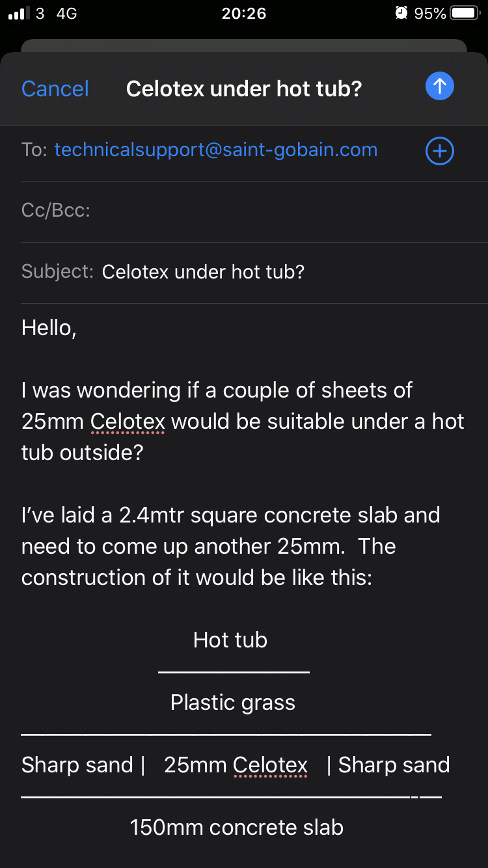Tap underlined Celotex in the diagram row
This screenshot has height=868, width=488.
pos(270,765)
